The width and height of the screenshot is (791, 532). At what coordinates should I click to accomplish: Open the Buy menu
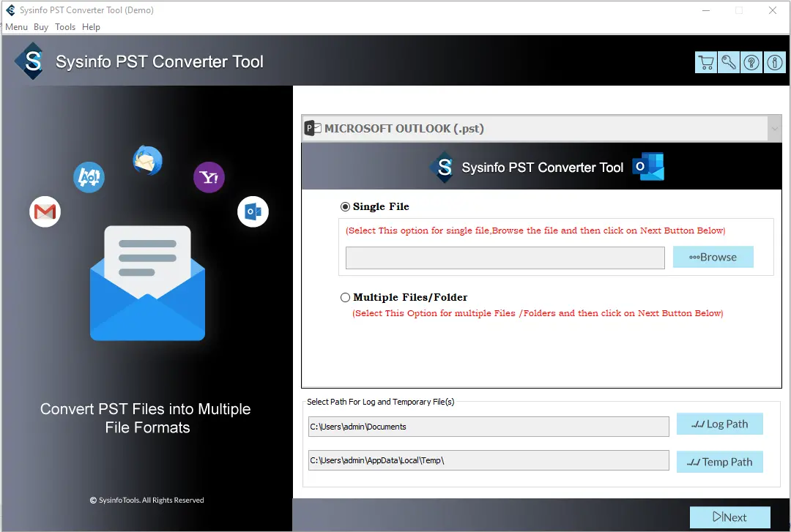pyautogui.click(x=41, y=27)
